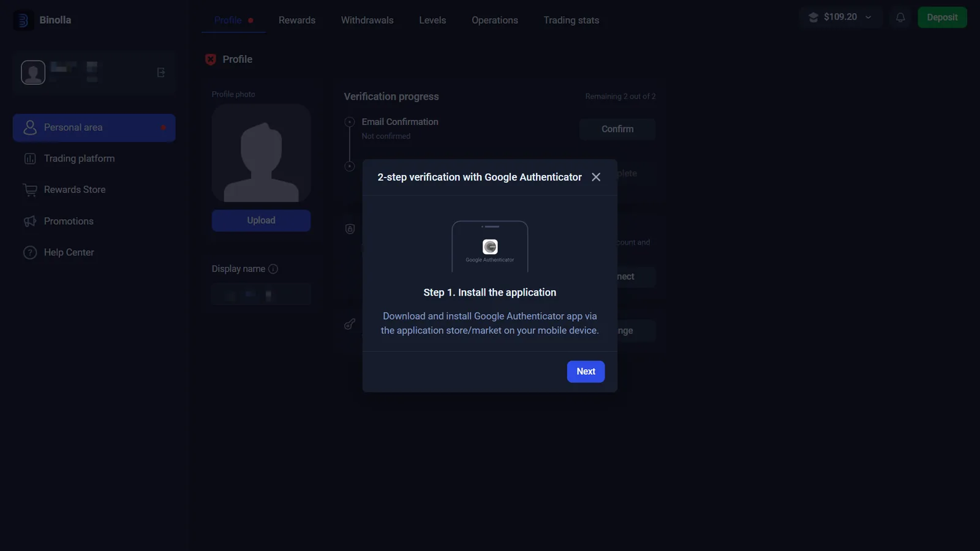Click the green Deposit button
Screen dimensions: 980x551
tap(942, 17)
